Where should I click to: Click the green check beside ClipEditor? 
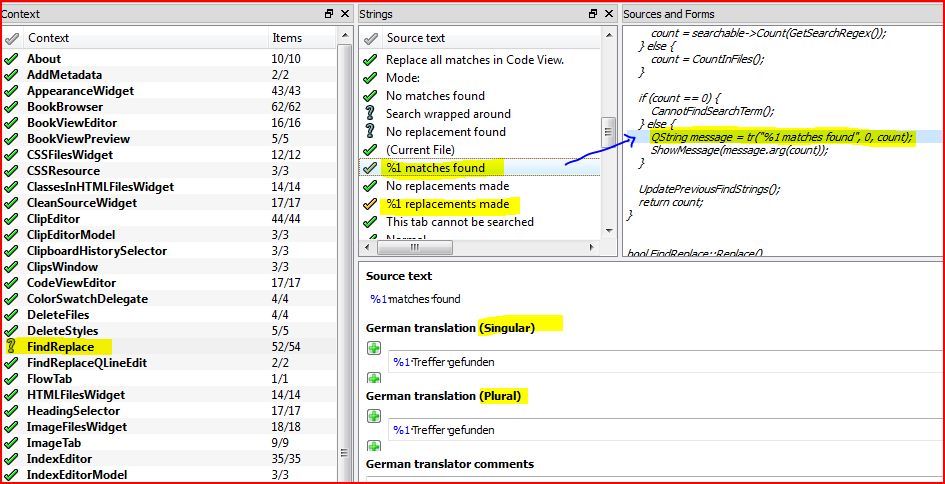(x=11, y=219)
